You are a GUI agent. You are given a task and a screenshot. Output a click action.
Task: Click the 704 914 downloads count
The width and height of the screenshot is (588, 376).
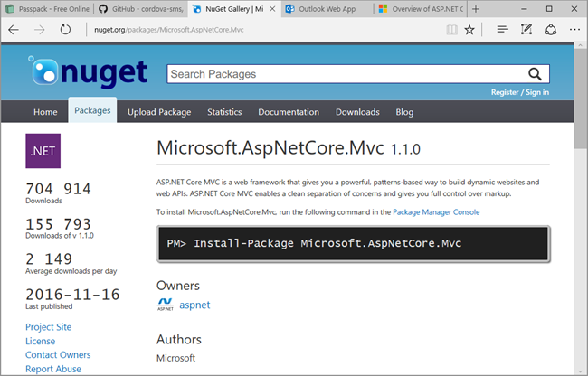point(58,189)
